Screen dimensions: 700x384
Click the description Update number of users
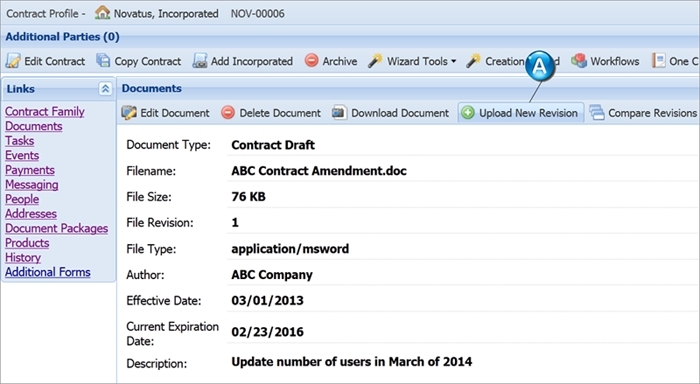[351, 361]
